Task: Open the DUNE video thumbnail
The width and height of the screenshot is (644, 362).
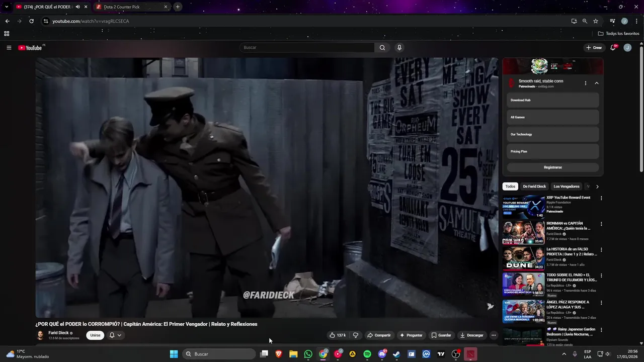Action: [x=523, y=258]
